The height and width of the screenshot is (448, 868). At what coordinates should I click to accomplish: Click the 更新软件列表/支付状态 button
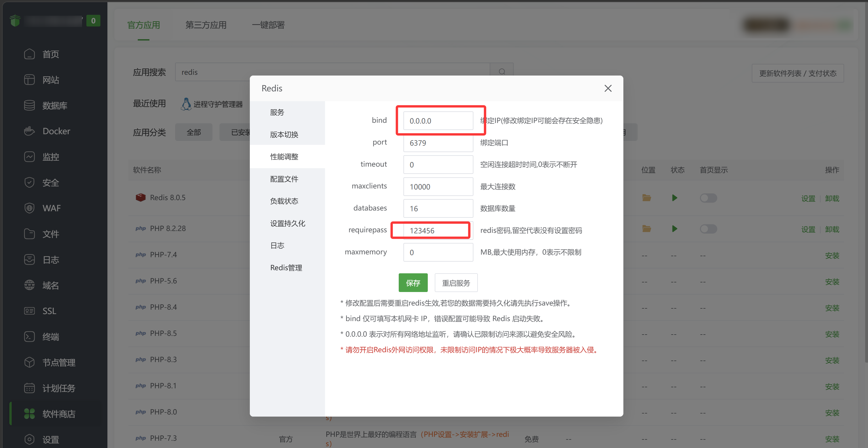(798, 73)
